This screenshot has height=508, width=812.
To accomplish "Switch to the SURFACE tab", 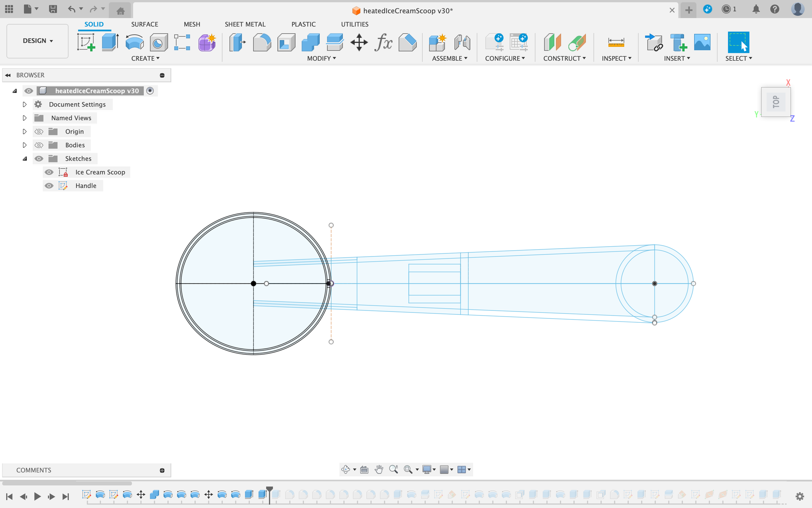I will (x=144, y=24).
